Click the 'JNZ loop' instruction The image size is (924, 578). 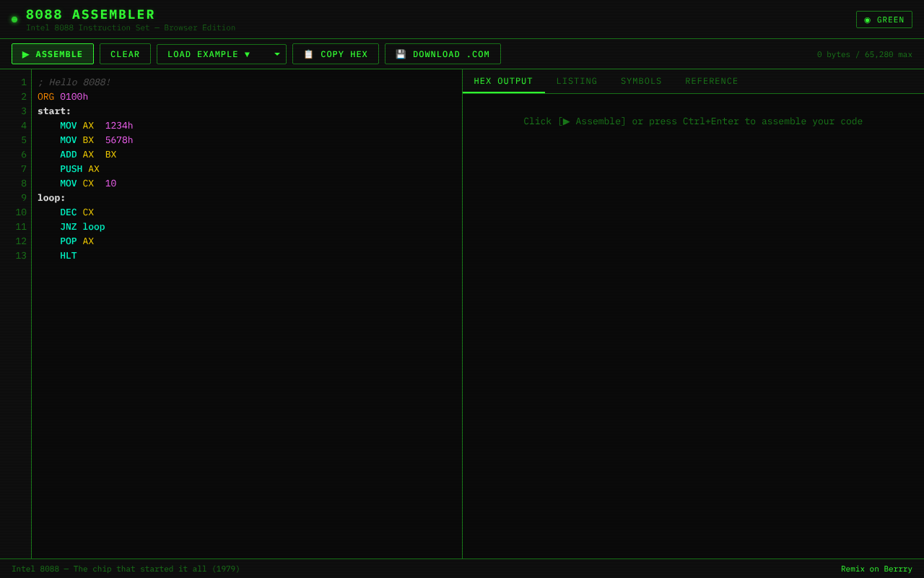pyautogui.click(x=82, y=227)
